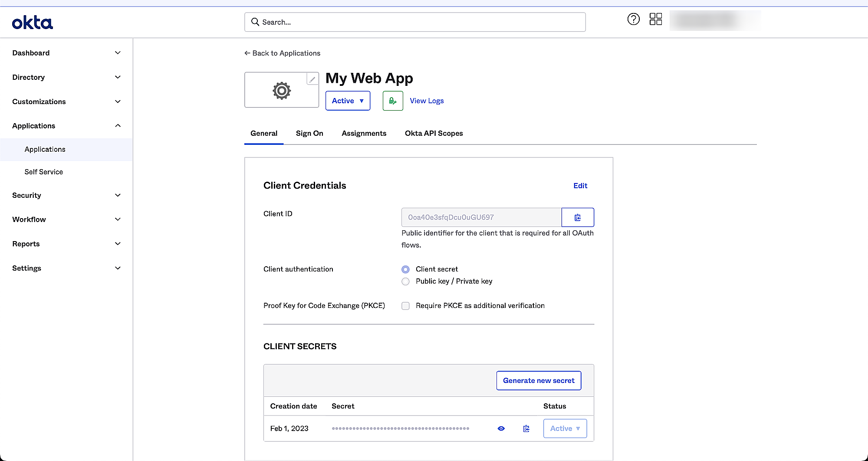Viewport: 868px width, 461px height.
Task: Click Edit in Client Credentials
Action: point(580,186)
